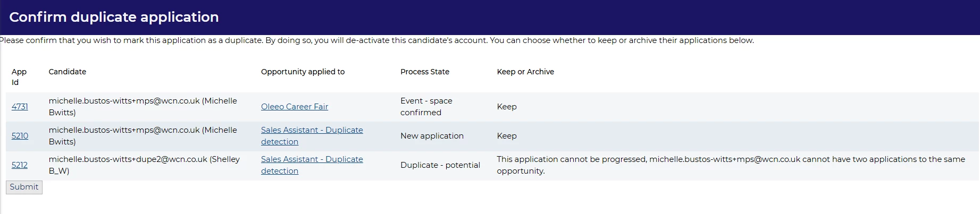Select the Shelley B_W candidate cell
This screenshot has width=980, height=214.
(x=144, y=165)
